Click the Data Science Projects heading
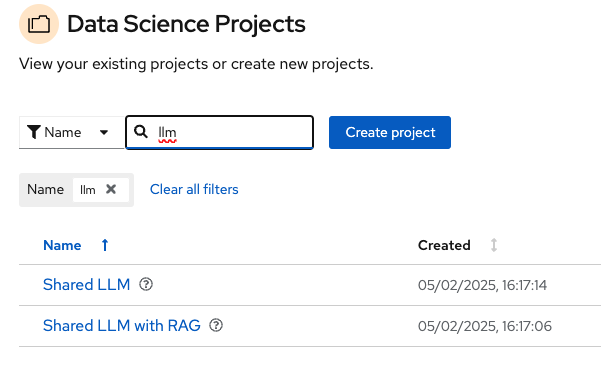 [x=186, y=24]
